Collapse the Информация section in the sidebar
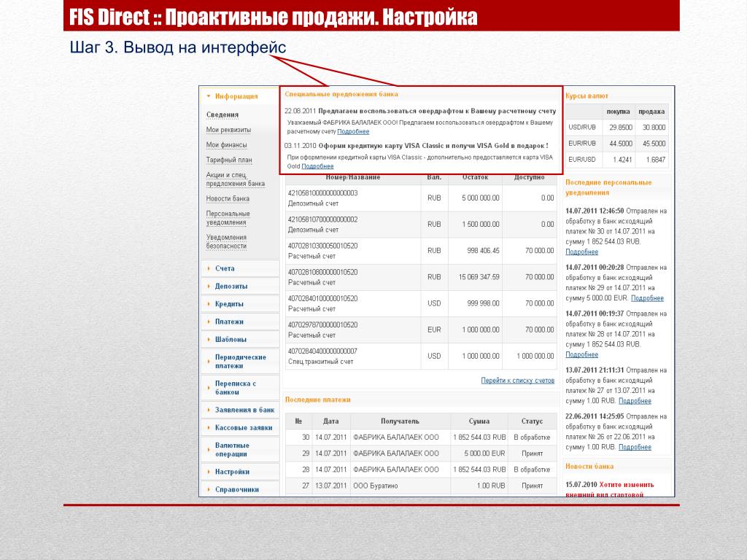The width and height of the screenshot is (747, 560). pos(236,96)
